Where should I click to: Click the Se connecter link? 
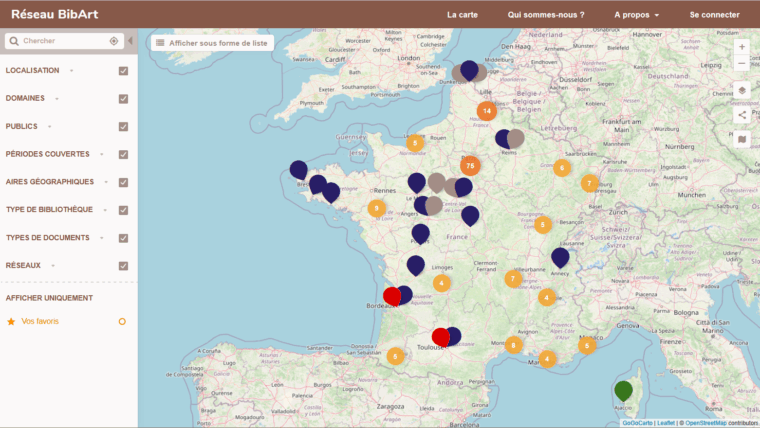point(714,15)
